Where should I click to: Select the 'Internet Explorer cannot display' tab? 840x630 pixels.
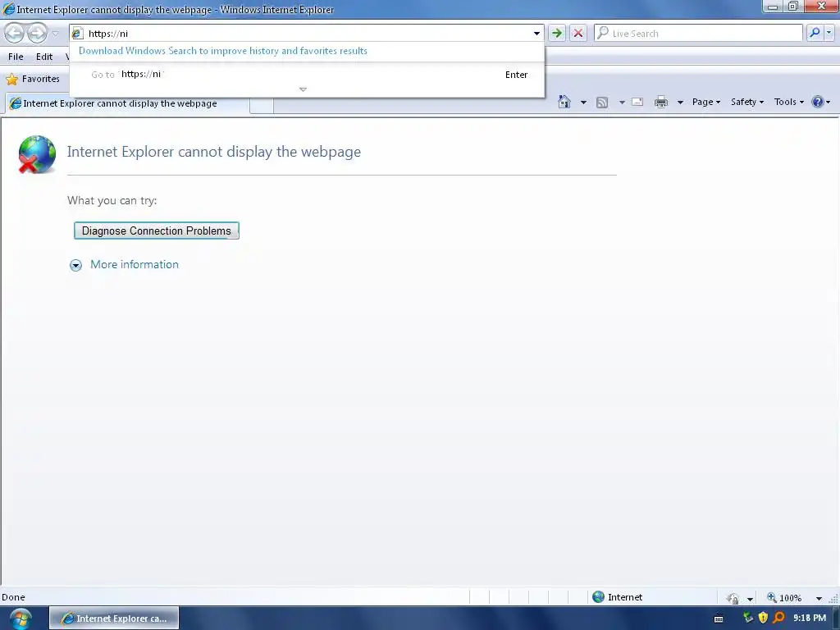127,103
